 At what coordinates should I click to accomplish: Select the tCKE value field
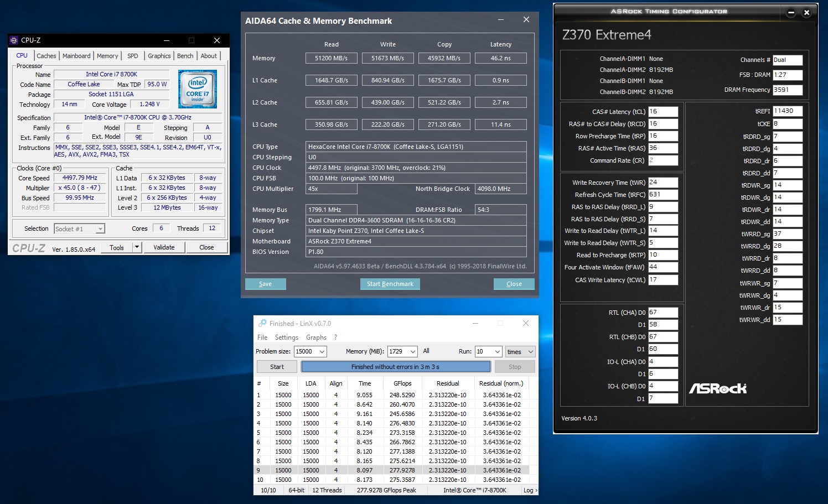(788, 124)
